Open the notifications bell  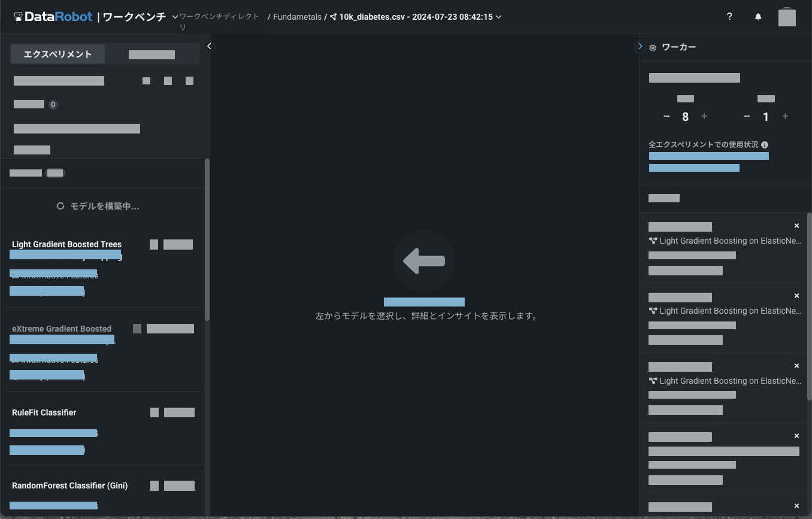758,17
